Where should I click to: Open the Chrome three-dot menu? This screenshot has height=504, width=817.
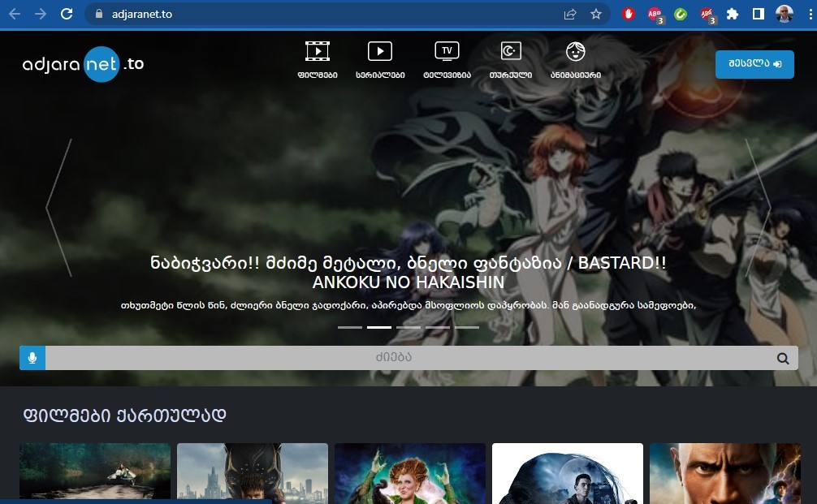(811, 14)
